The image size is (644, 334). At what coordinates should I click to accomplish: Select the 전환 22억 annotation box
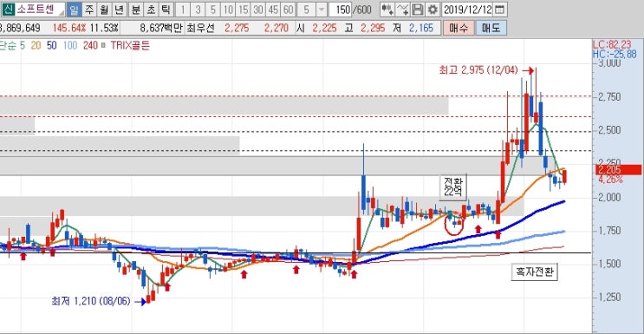pos(453,187)
